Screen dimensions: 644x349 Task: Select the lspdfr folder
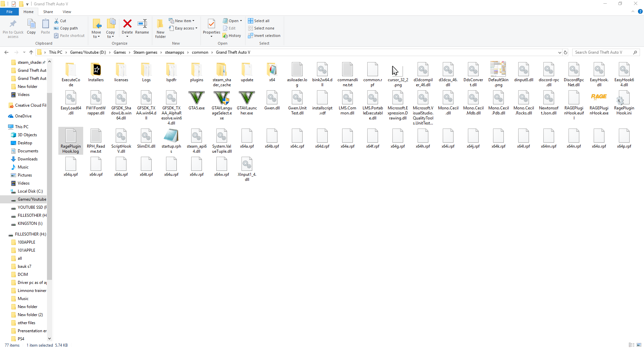[x=171, y=72]
